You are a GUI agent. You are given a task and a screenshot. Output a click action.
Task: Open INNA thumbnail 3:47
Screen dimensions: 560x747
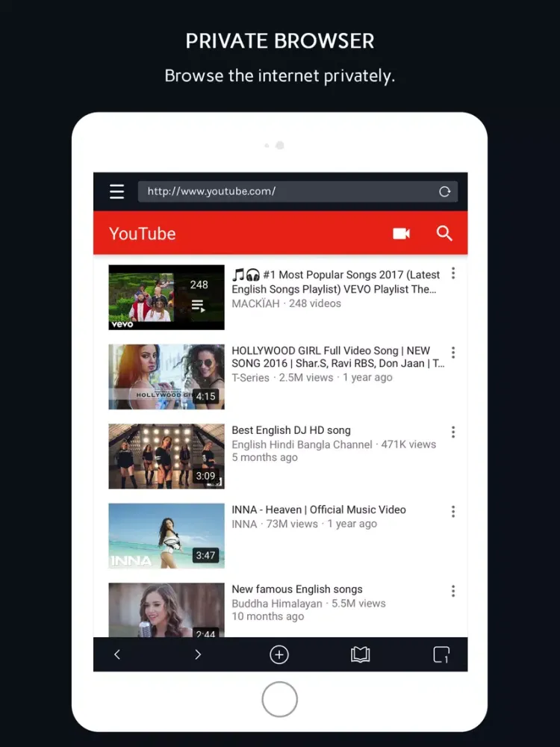pyautogui.click(x=167, y=536)
